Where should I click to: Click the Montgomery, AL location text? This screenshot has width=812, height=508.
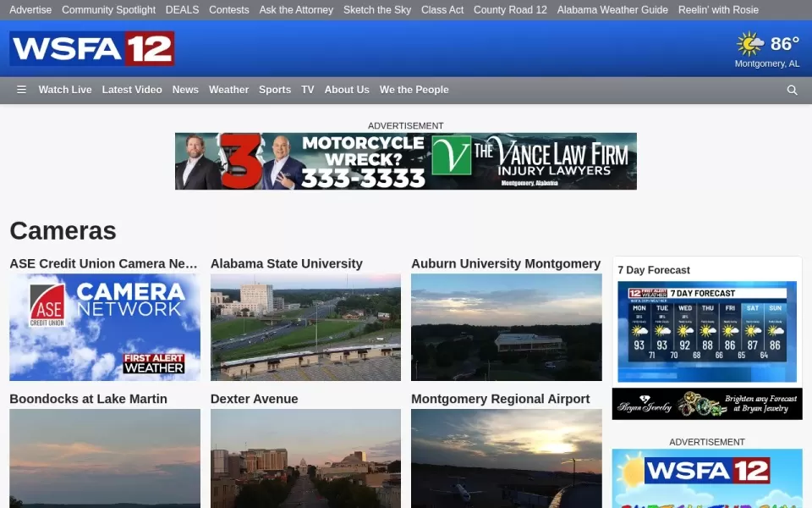tap(767, 63)
